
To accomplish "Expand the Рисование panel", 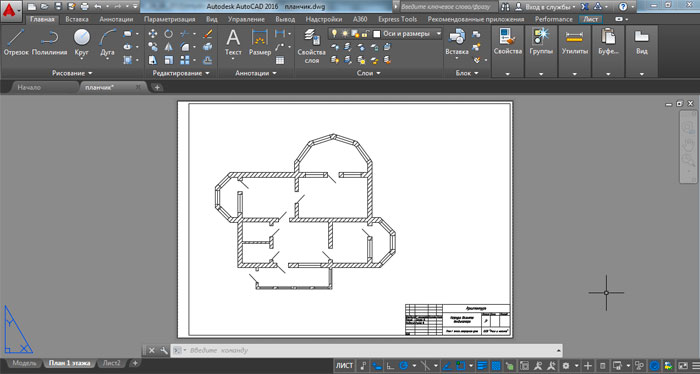I will tap(72, 73).
